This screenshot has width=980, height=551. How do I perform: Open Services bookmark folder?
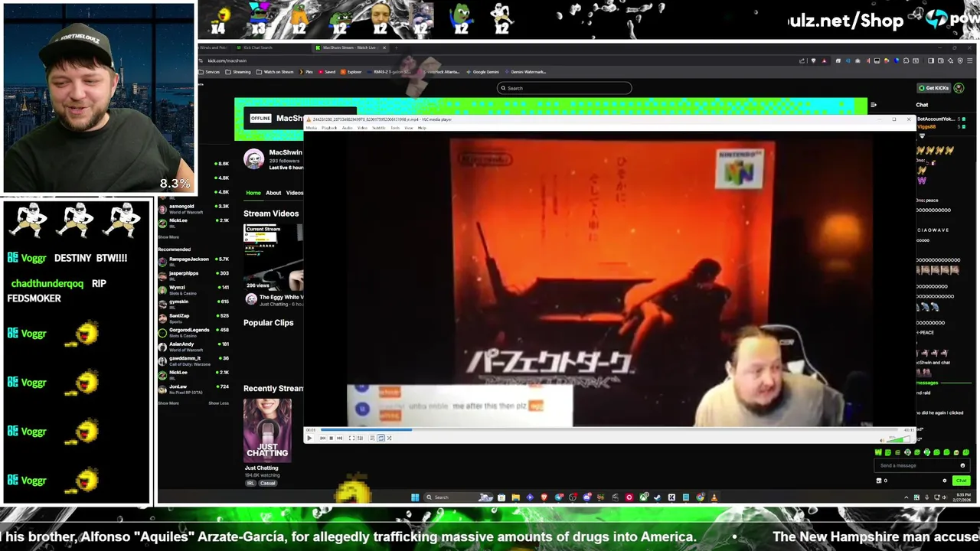[x=210, y=72]
